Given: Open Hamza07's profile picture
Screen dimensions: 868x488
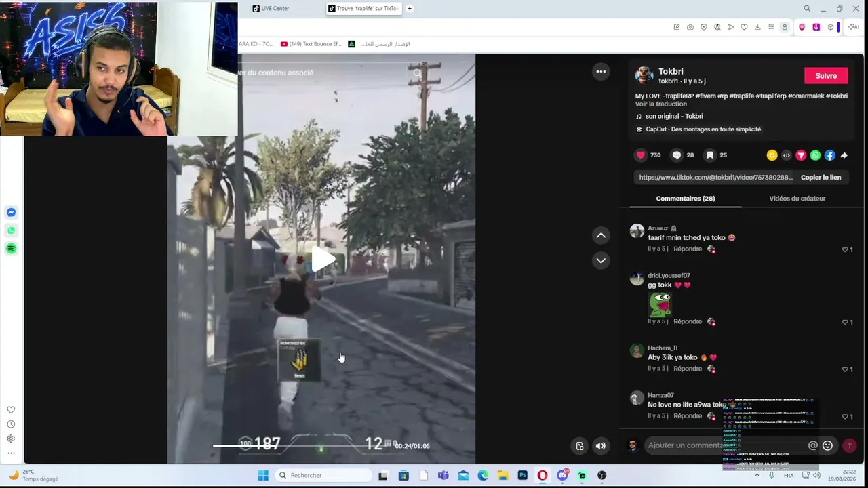Looking at the screenshot, I should [x=637, y=398].
